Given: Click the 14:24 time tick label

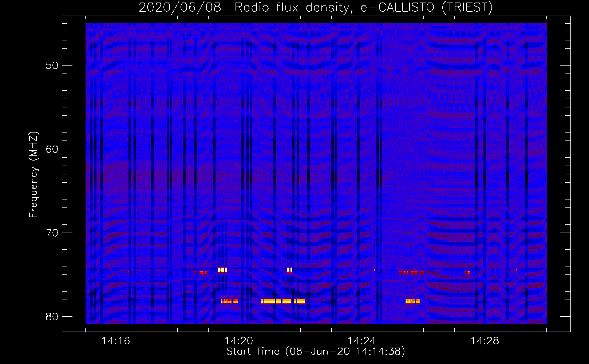Looking at the screenshot, I should coord(362,341).
